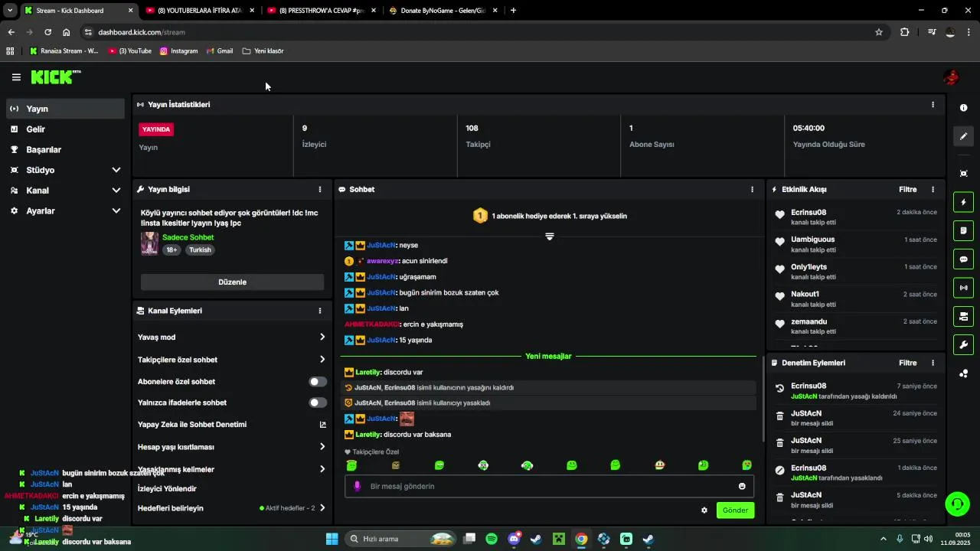The width and height of the screenshot is (980, 551).
Task: Click the fullscreen frame icon in right sidebar
Action: point(963,174)
